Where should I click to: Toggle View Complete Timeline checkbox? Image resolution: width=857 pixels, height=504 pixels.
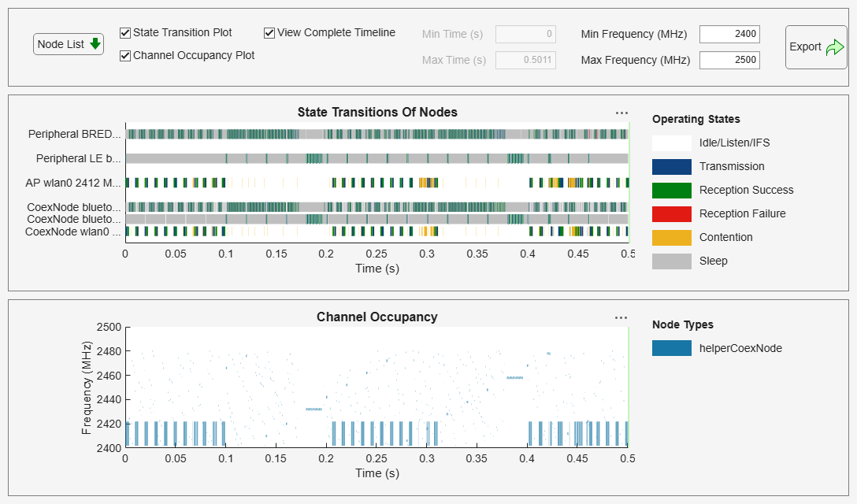click(x=269, y=33)
